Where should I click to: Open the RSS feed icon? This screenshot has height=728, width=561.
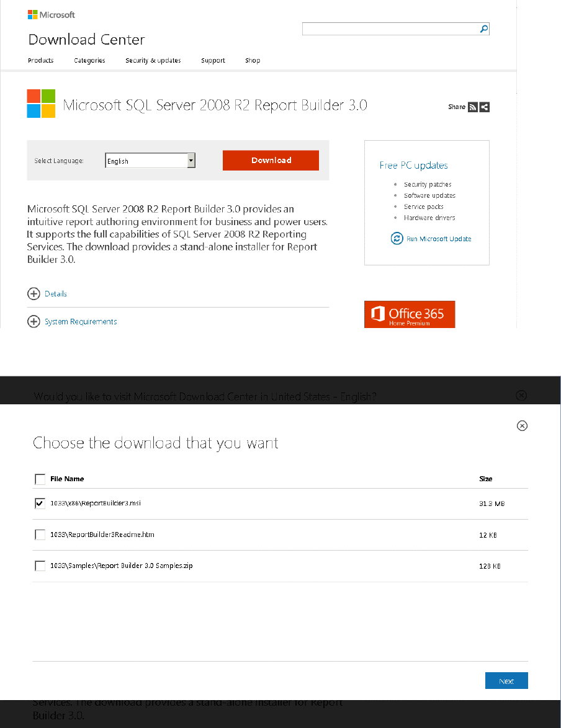tap(473, 107)
